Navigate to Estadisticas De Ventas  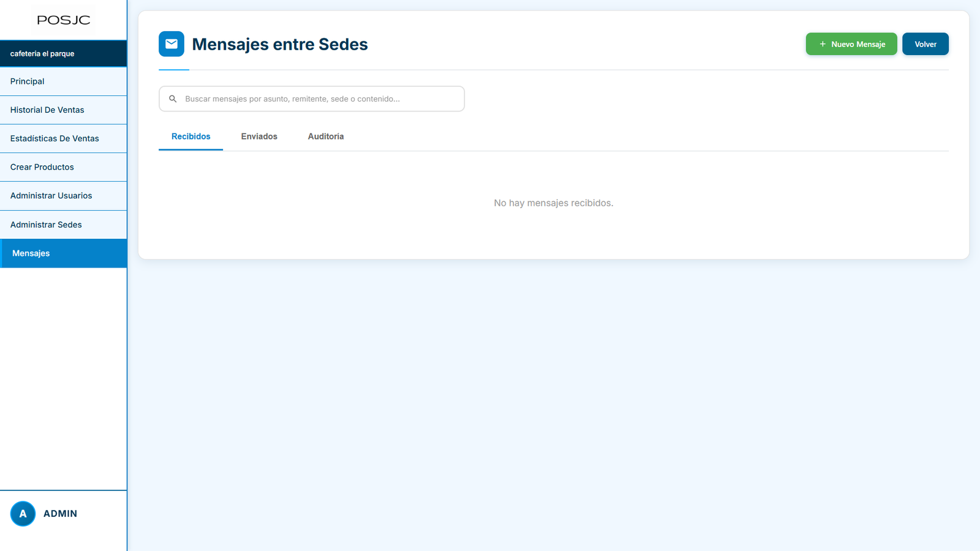pos(55,139)
